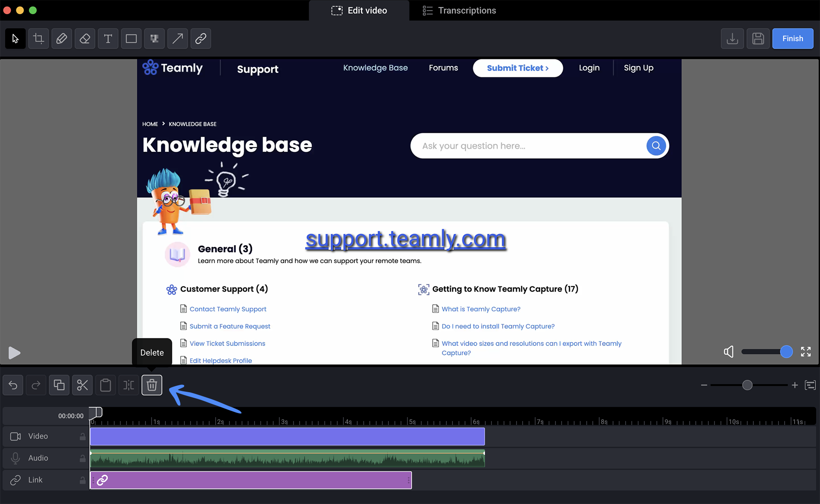Click the blue search magnifier button
The height and width of the screenshot is (504, 820).
[656, 146]
